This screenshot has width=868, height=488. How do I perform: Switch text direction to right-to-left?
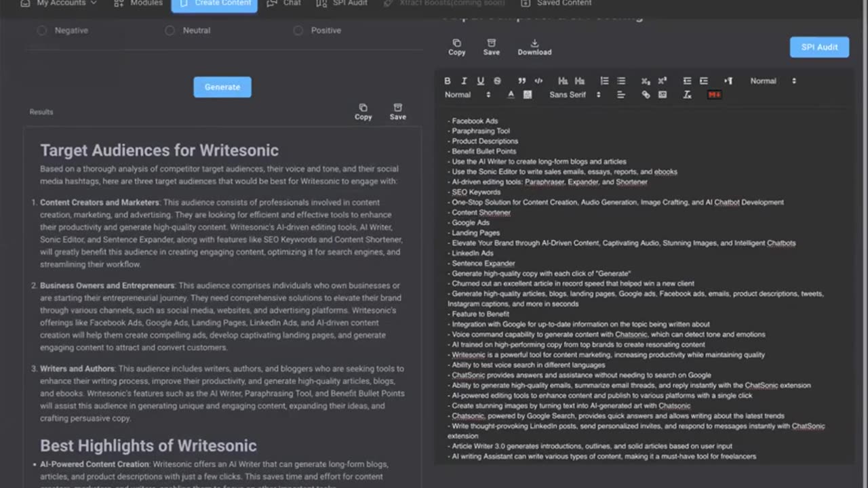tap(728, 81)
